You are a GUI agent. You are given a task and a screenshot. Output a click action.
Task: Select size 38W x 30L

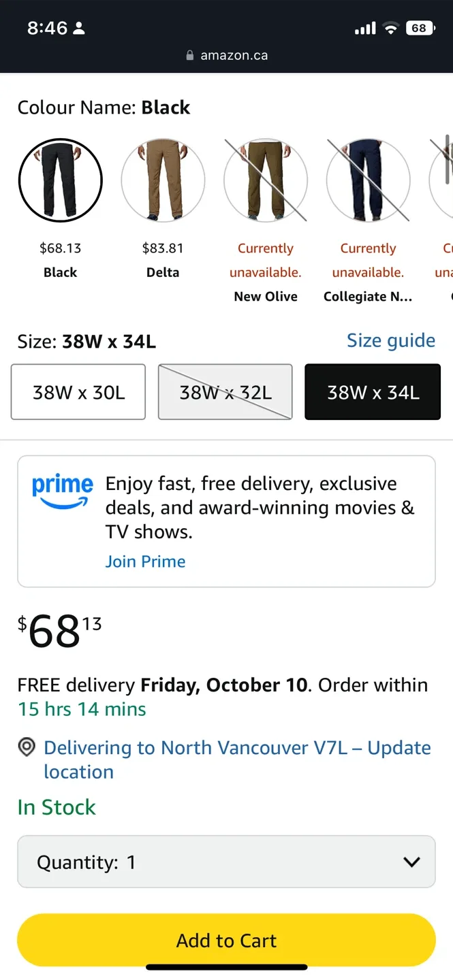[x=78, y=392]
